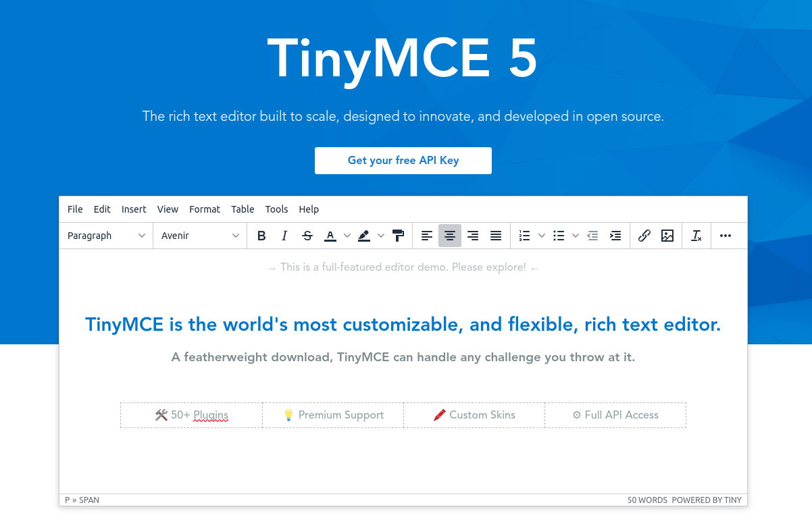Apply strikethrough formatting
This screenshot has width=812, height=532.
pyautogui.click(x=307, y=236)
